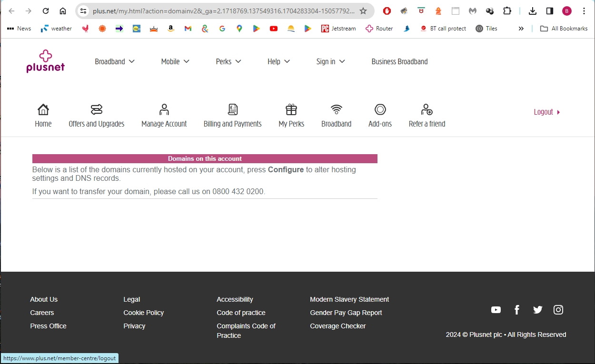Select Refer a friend
Screen dimensions: 595x364
coord(426,114)
